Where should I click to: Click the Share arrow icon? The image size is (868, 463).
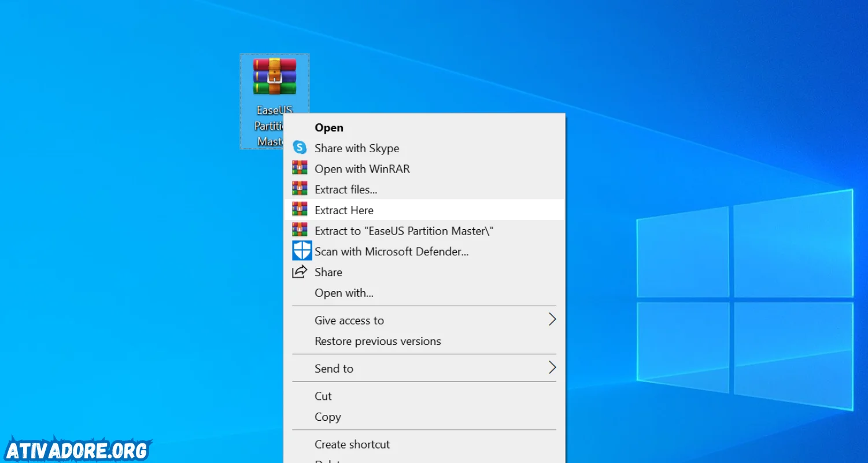[x=300, y=272]
